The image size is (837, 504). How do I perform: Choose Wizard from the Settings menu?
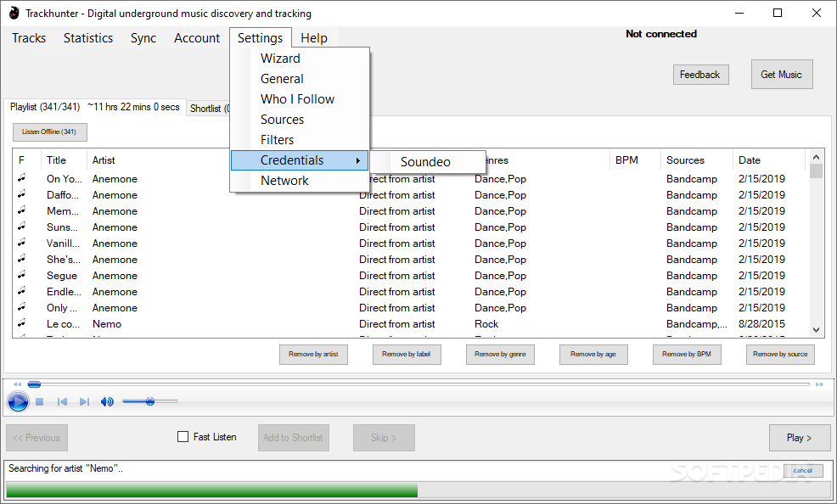point(300,59)
